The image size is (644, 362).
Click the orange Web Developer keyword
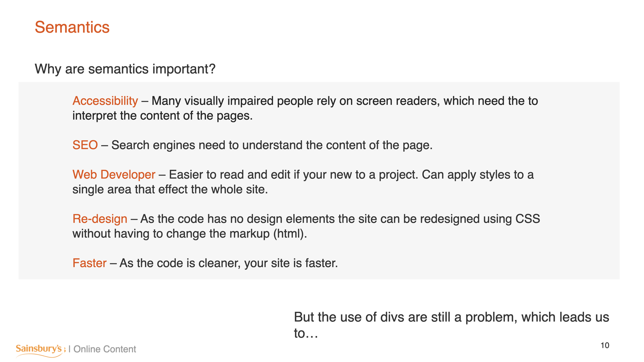point(114,175)
